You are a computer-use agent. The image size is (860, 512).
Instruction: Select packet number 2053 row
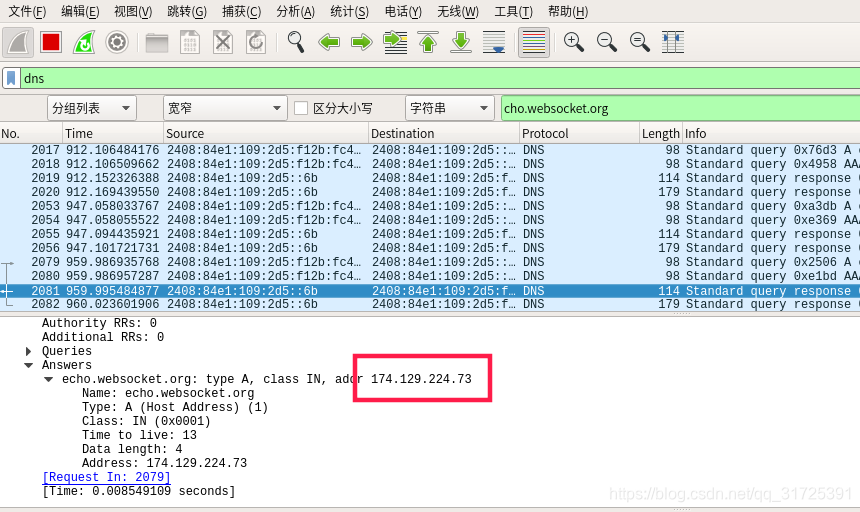430,206
